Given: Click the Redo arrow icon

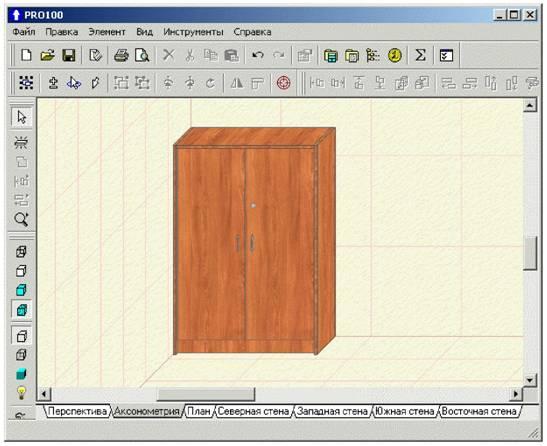Looking at the screenshot, I should click(279, 55).
